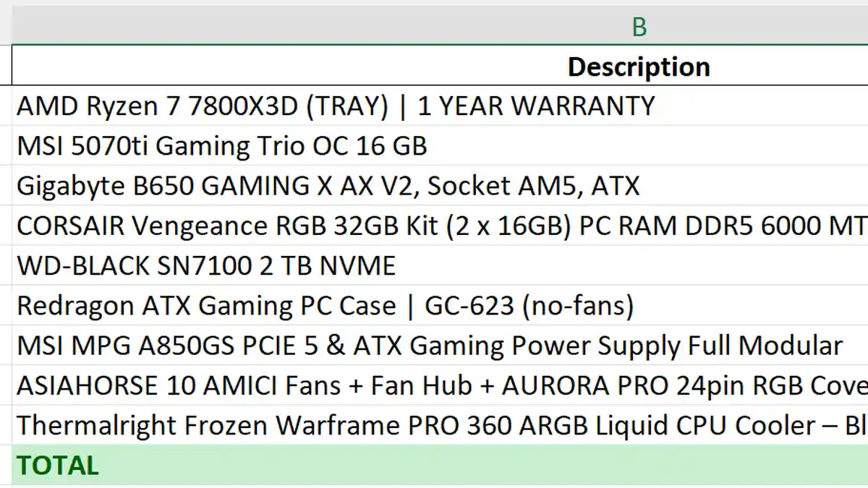The width and height of the screenshot is (868, 488).
Task: Select the column A header sliver
Action: (x=5, y=27)
